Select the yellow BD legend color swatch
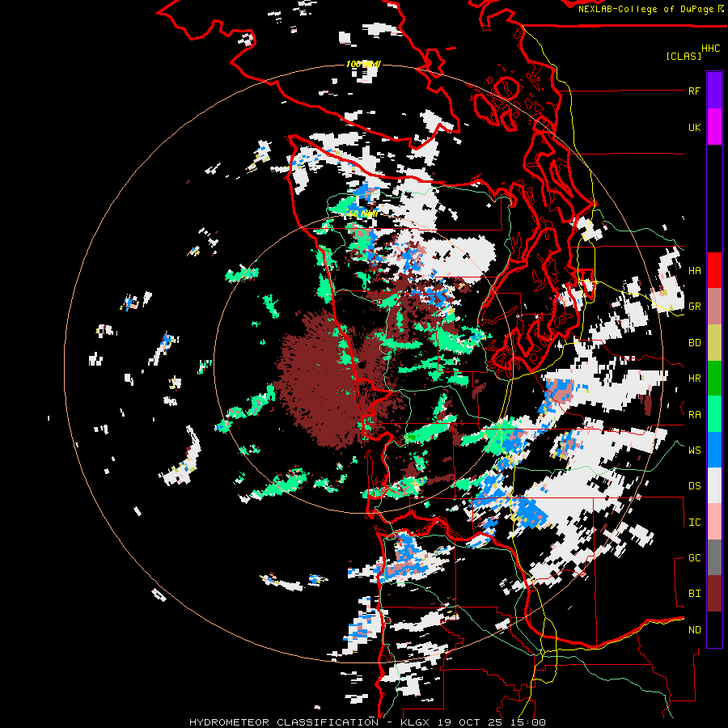Viewport: 728px width, 728px height. click(714, 342)
